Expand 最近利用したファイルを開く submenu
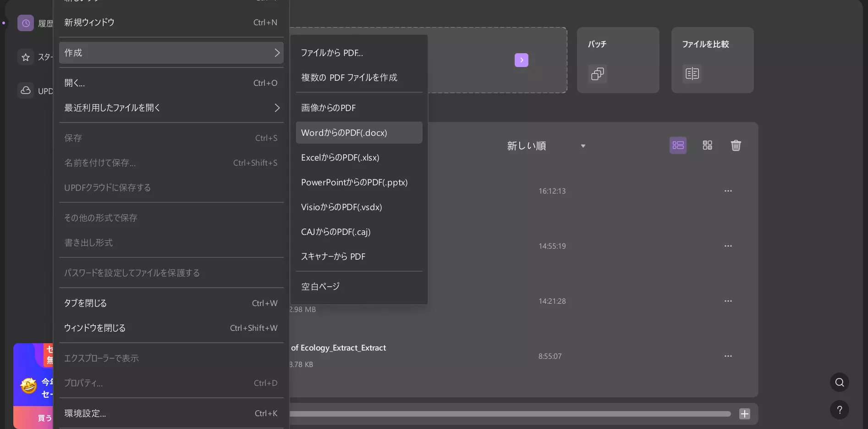 tap(171, 108)
